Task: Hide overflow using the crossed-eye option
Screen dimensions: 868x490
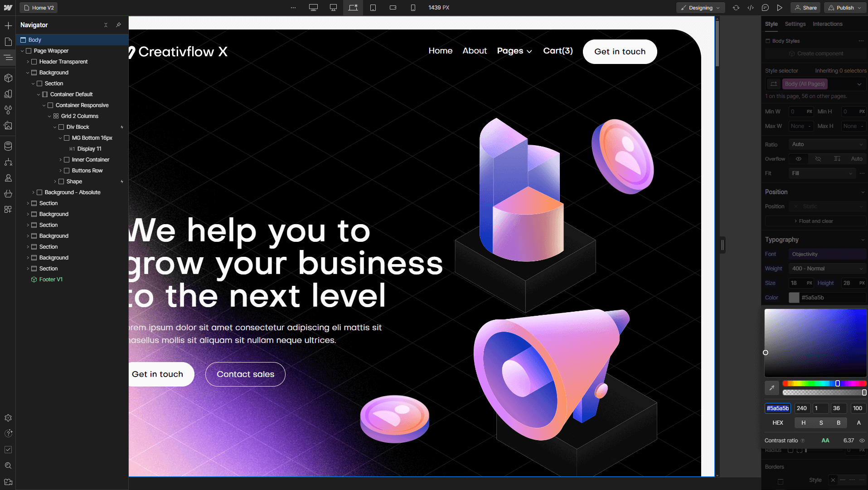Action: (818, 159)
